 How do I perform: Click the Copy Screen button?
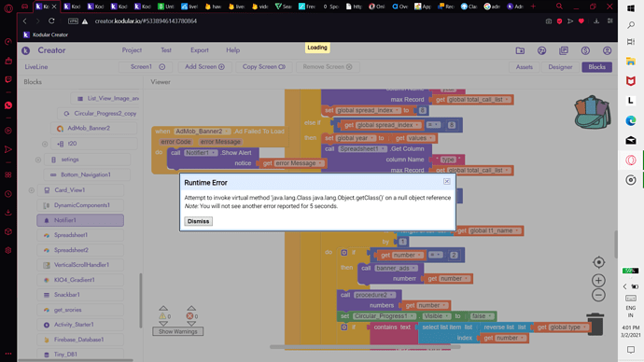[264, 67]
